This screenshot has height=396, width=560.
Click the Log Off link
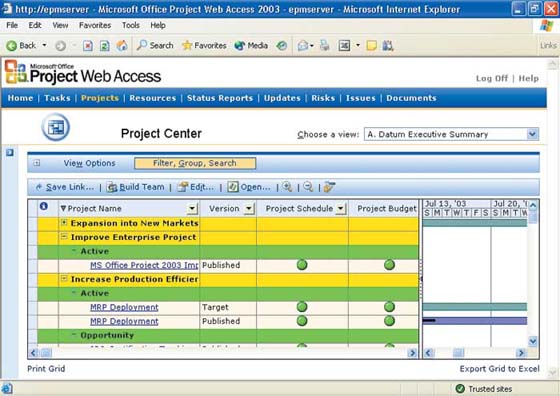[492, 78]
